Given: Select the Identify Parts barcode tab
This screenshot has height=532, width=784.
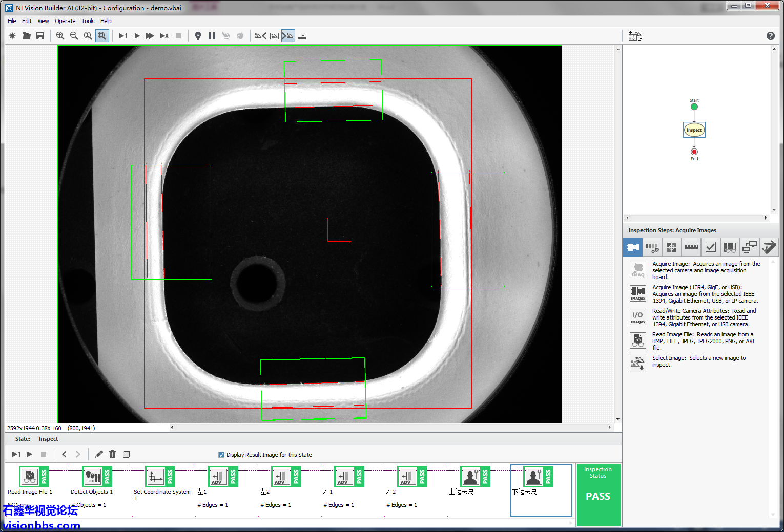Looking at the screenshot, I should coord(730,247).
